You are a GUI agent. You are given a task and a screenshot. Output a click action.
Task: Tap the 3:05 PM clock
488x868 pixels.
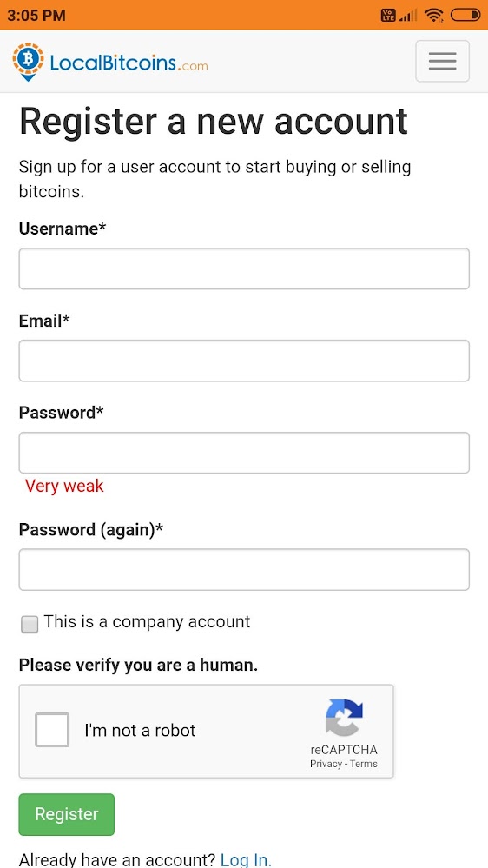pyautogui.click(x=36, y=16)
